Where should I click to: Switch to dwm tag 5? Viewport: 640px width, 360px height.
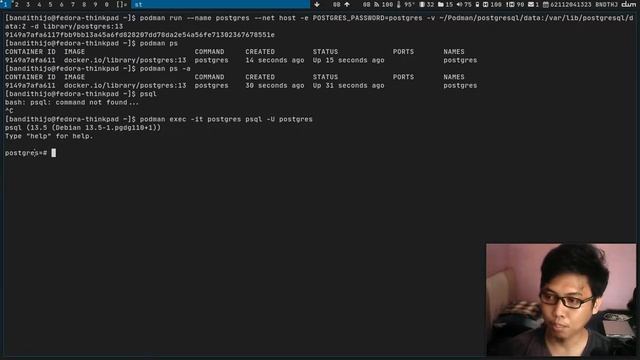[x=50, y=4]
